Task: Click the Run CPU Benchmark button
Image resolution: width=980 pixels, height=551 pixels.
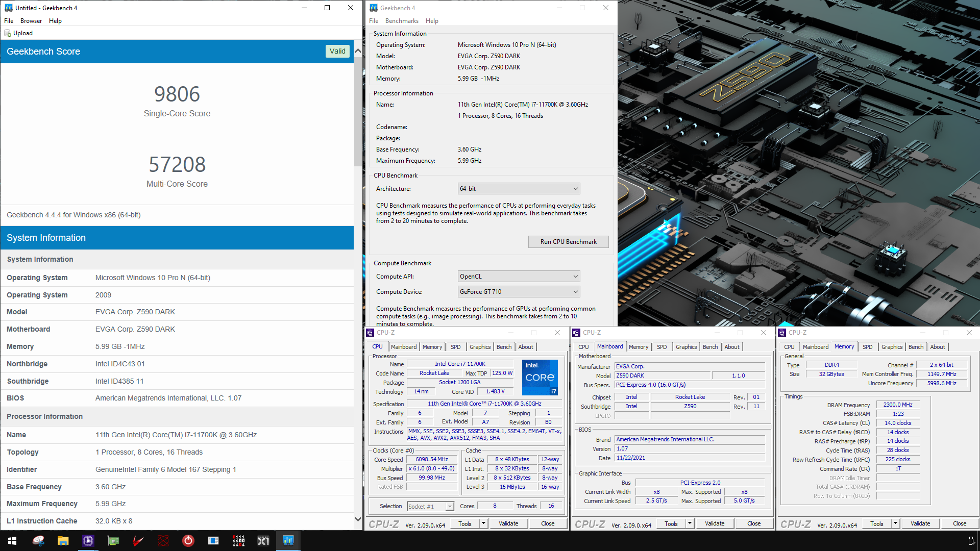Action: tap(568, 242)
